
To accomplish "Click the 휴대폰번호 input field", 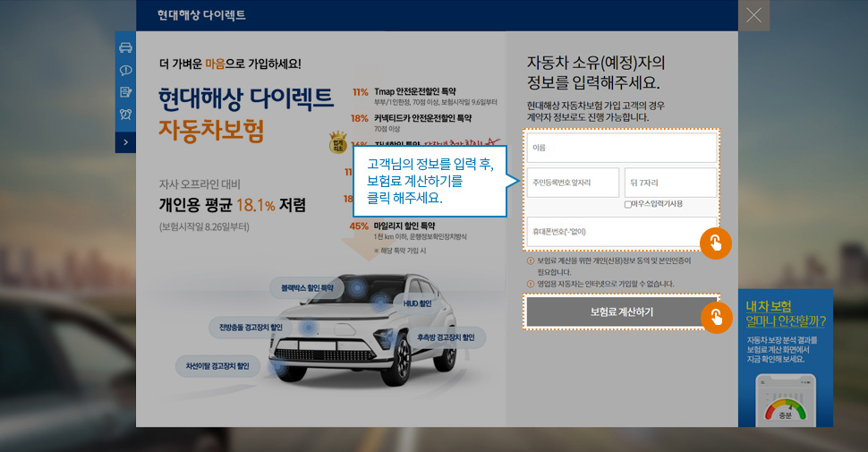I will (622, 232).
